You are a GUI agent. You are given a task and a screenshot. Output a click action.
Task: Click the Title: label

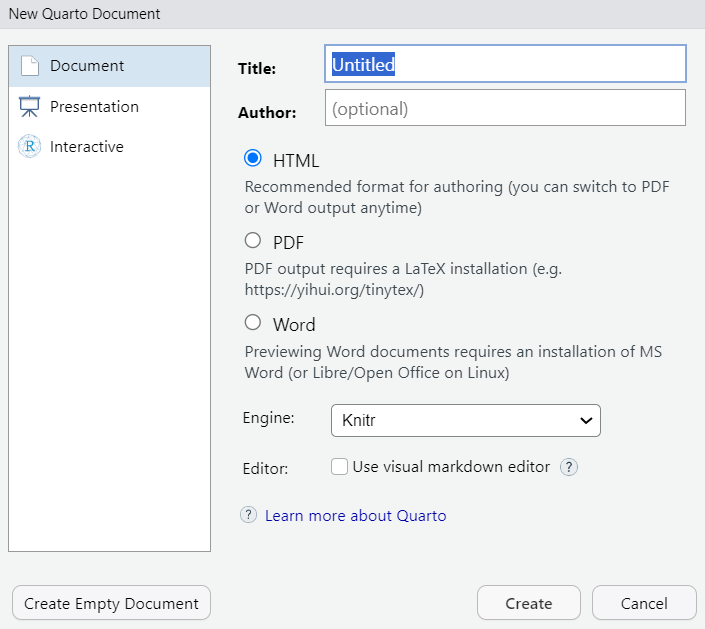[257, 69]
